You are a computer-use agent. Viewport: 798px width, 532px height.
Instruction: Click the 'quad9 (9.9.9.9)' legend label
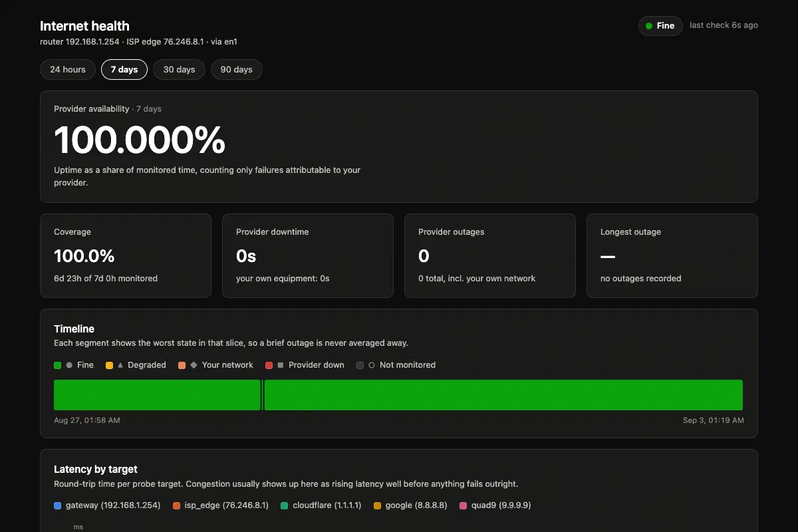pos(501,505)
